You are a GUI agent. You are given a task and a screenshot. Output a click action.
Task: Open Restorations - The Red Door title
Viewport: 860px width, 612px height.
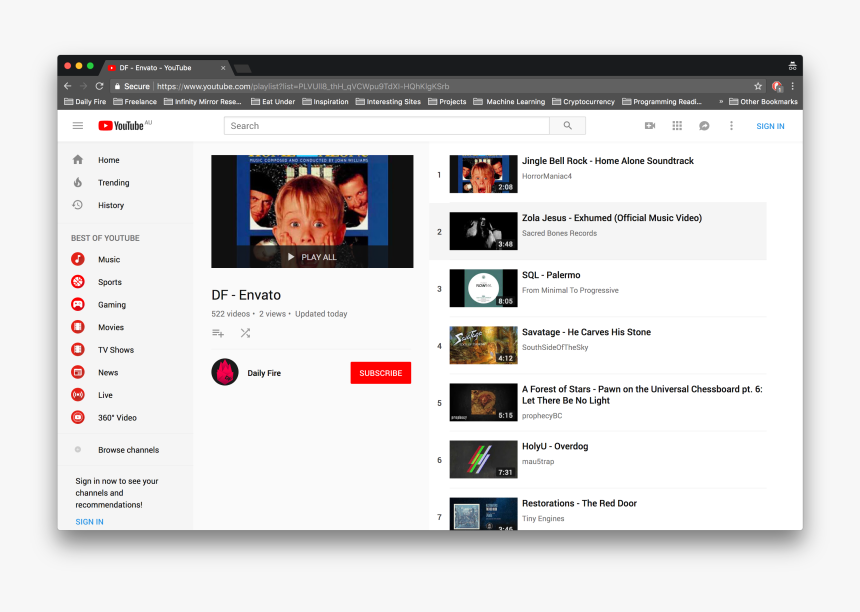(579, 503)
